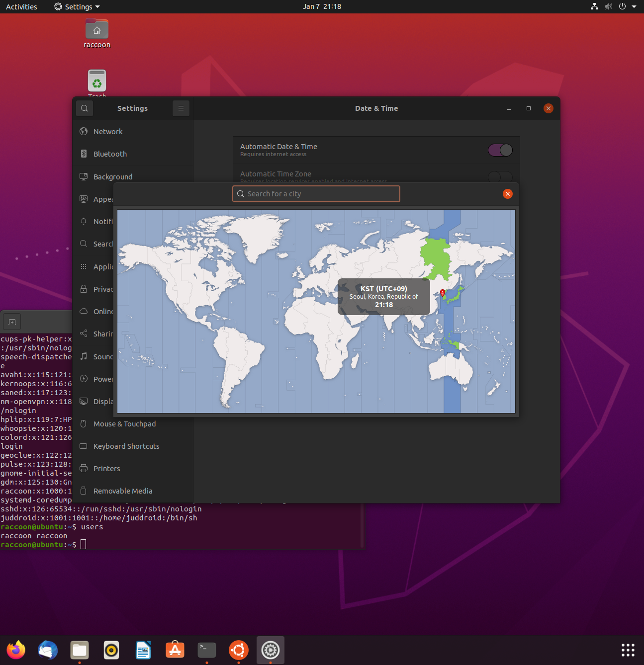Click the Ubuntu logo icon in dock
This screenshot has height=665, width=644.
[239, 650]
